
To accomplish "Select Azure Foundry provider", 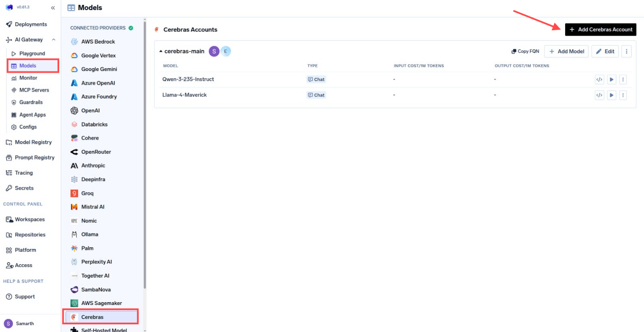I will pyautogui.click(x=94, y=97).
